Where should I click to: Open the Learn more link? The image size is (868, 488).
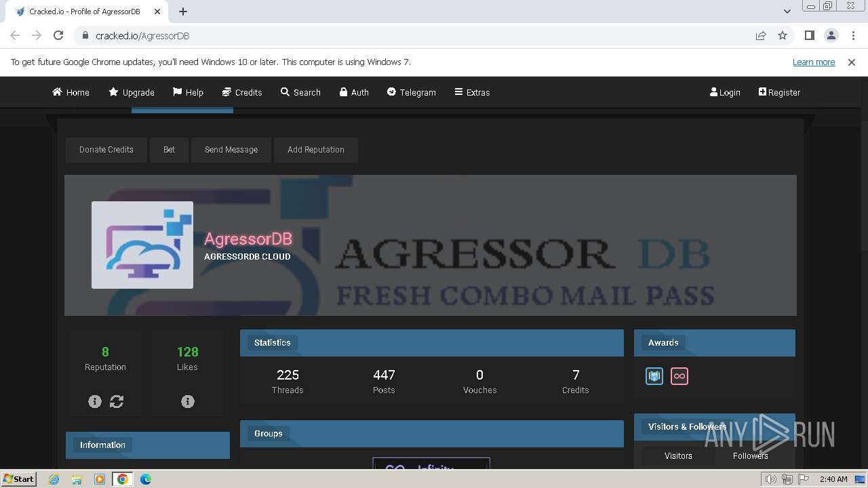click(x=814, y=62)
